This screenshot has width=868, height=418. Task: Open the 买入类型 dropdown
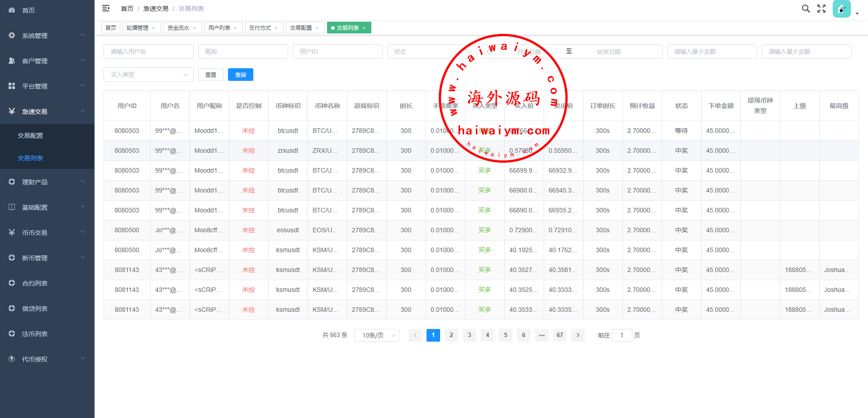[x=148, y=75]
